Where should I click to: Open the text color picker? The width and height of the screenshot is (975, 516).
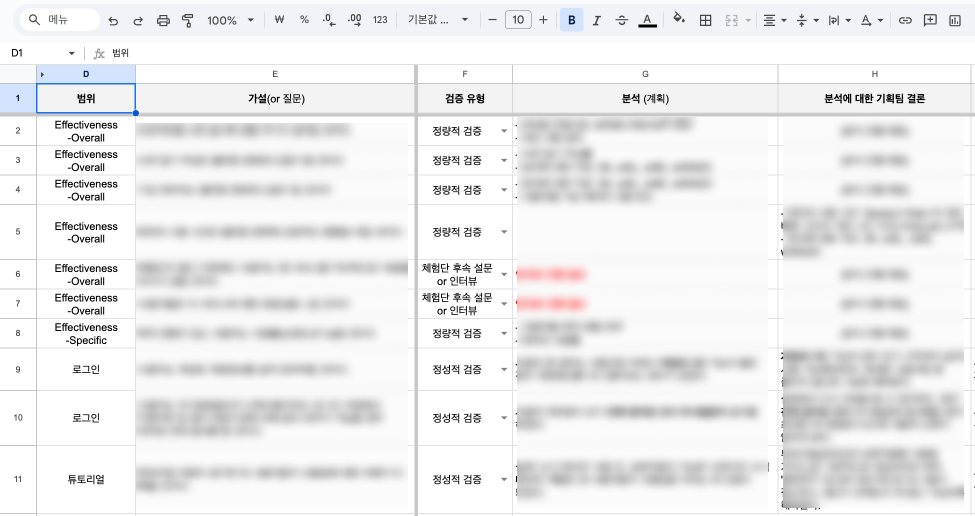647,20
